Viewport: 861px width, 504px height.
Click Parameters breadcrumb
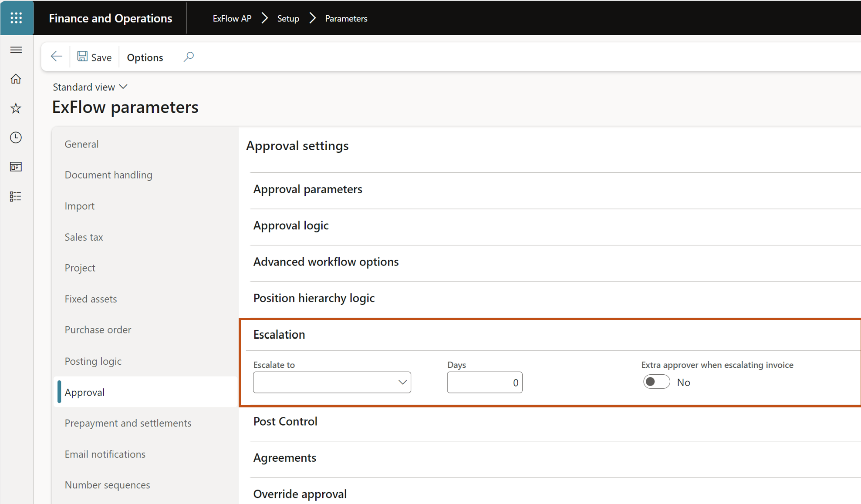[346, 18]
